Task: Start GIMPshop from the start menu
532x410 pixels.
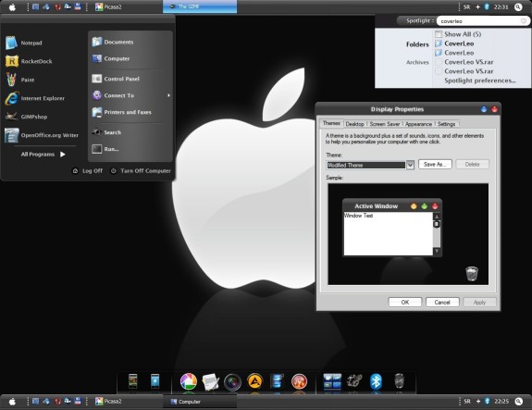Action: 26,117
